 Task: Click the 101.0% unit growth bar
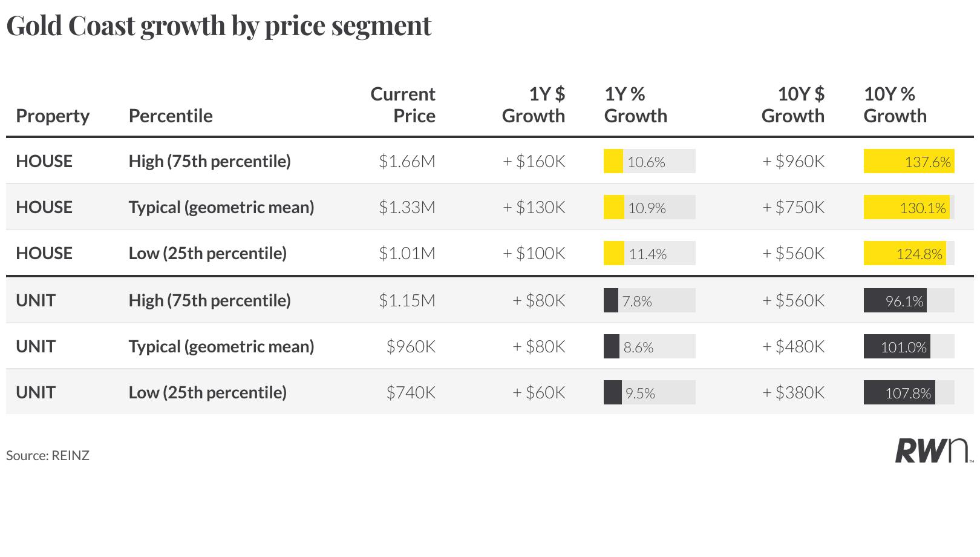click(x=897, y=347)
